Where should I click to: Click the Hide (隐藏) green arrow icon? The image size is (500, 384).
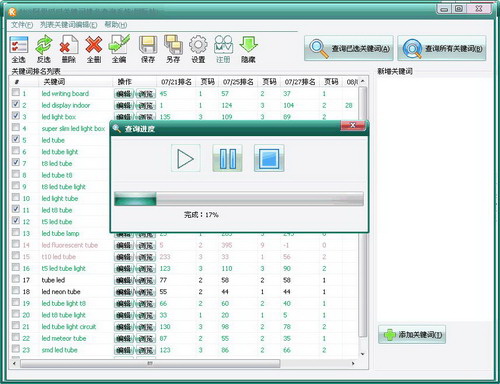pos(248,49)
